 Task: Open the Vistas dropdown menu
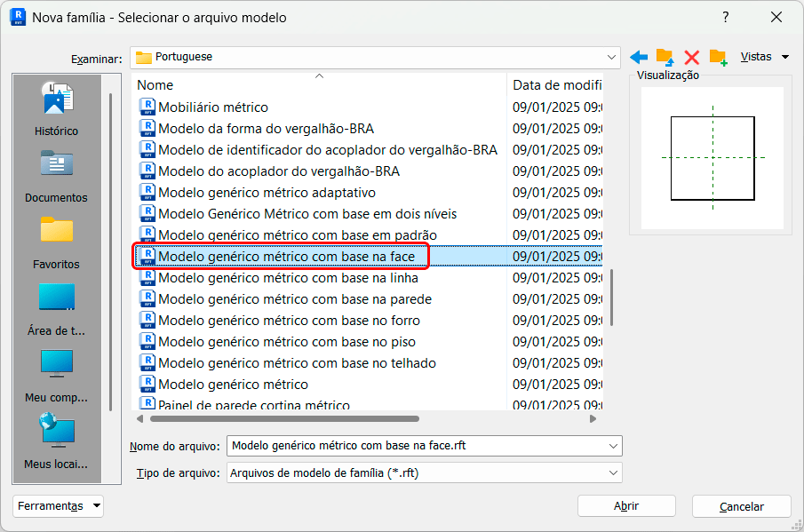764,57
